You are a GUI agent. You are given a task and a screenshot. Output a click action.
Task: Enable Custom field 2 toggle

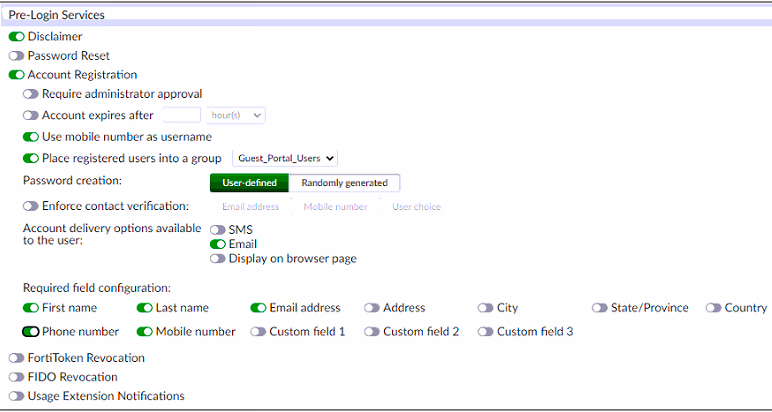pyautogui.click(x=372, y=332)
